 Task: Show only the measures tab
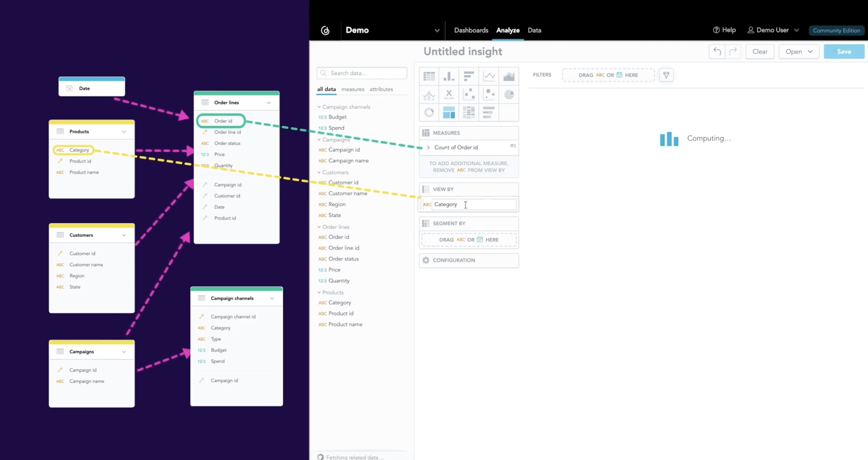click(x=353, y=89)
